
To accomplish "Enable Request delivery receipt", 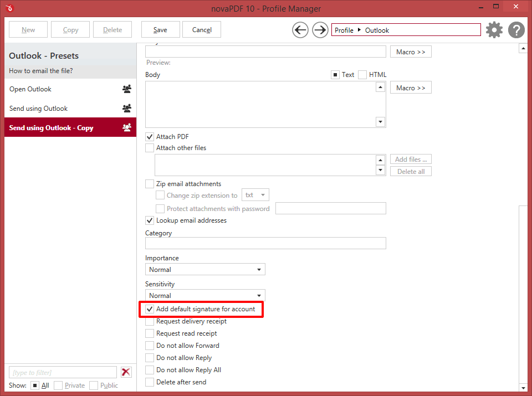I will 149,321.
